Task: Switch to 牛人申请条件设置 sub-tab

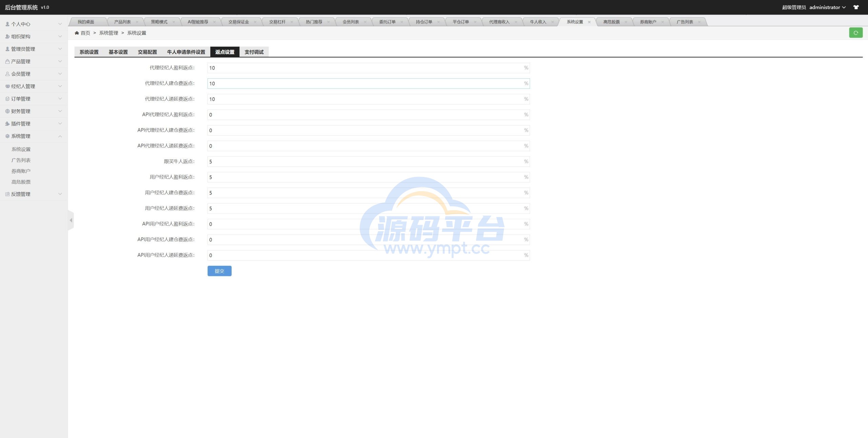Action: coord(186,52)
